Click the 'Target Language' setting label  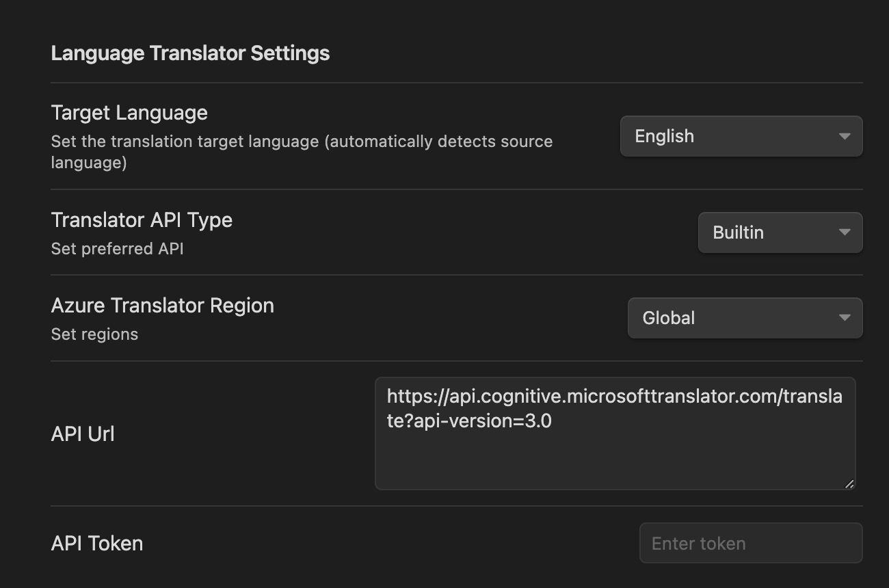(129, 112)
